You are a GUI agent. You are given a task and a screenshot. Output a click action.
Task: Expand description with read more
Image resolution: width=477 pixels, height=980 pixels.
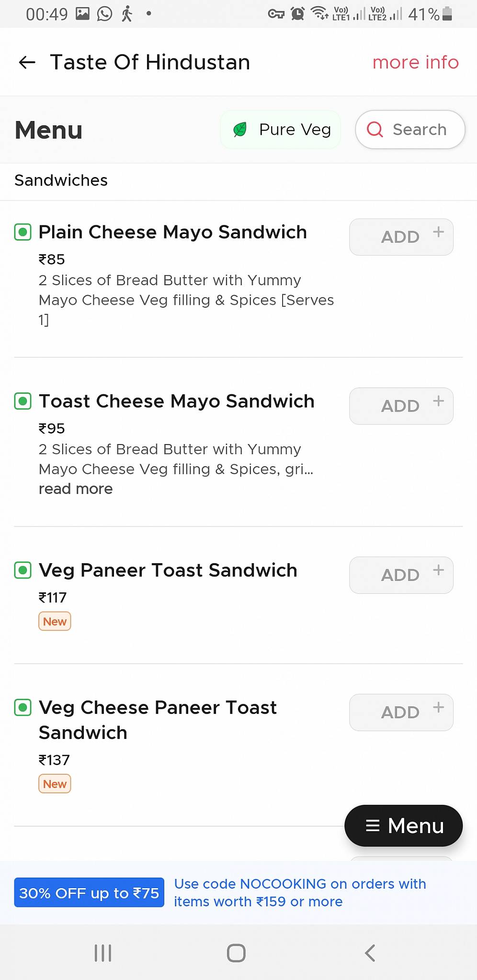(x=76, y=489)
